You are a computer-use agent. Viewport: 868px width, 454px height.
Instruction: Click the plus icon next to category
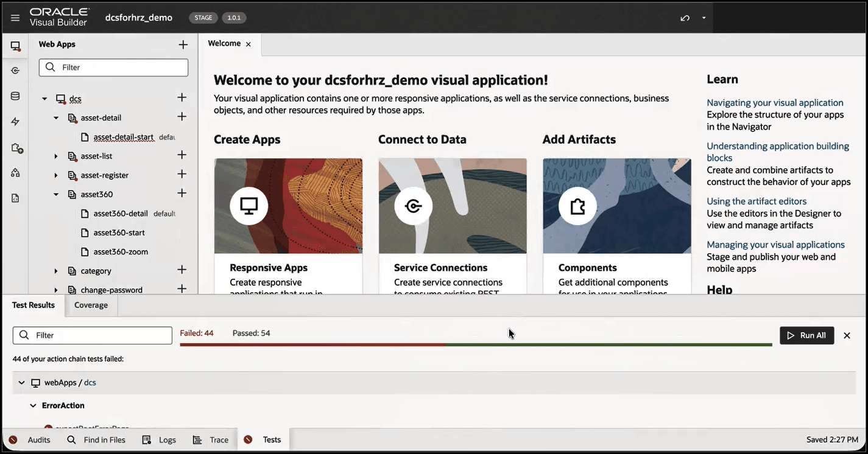[182, 270]
